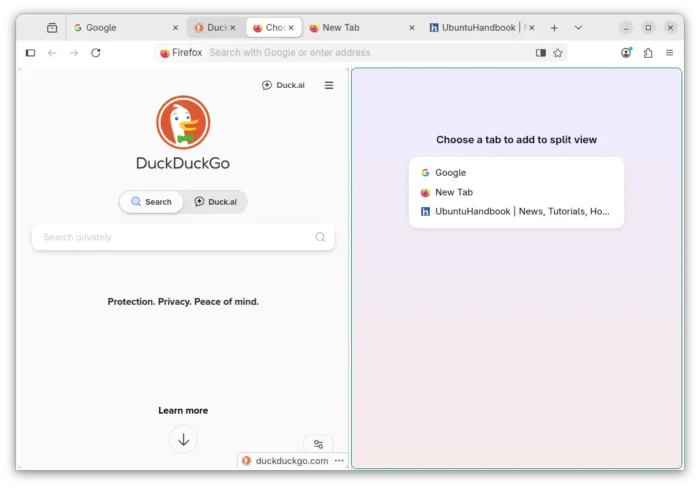Open DuckDuckGo page hamburger menu
The width and height of the screenshot is (700, 488).
pos(329,86)
